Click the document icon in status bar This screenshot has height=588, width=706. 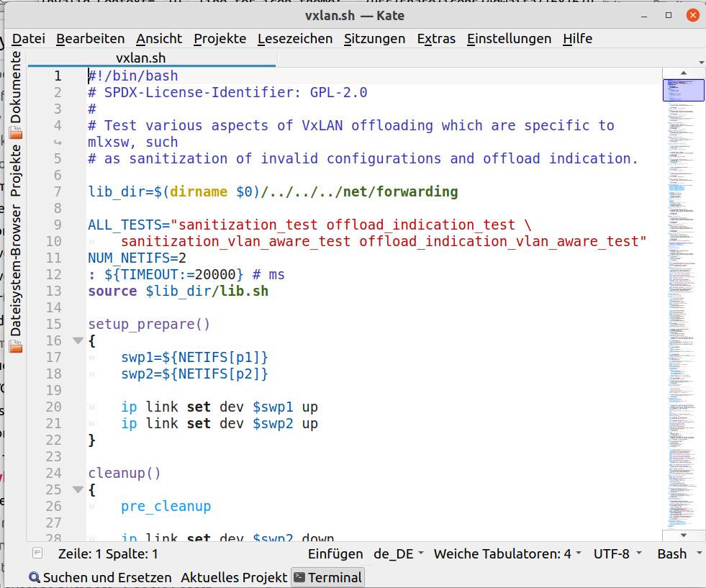(37, 553)
